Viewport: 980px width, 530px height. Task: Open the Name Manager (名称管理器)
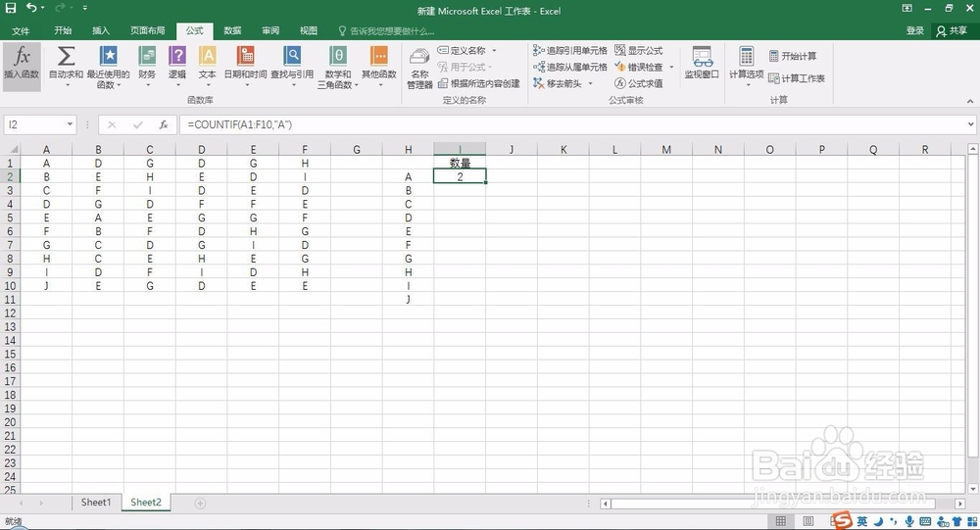(419, 68)
